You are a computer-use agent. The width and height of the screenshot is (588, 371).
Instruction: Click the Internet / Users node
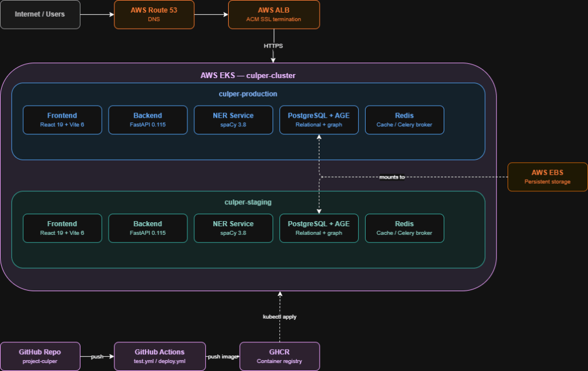[x=40, y=14]
